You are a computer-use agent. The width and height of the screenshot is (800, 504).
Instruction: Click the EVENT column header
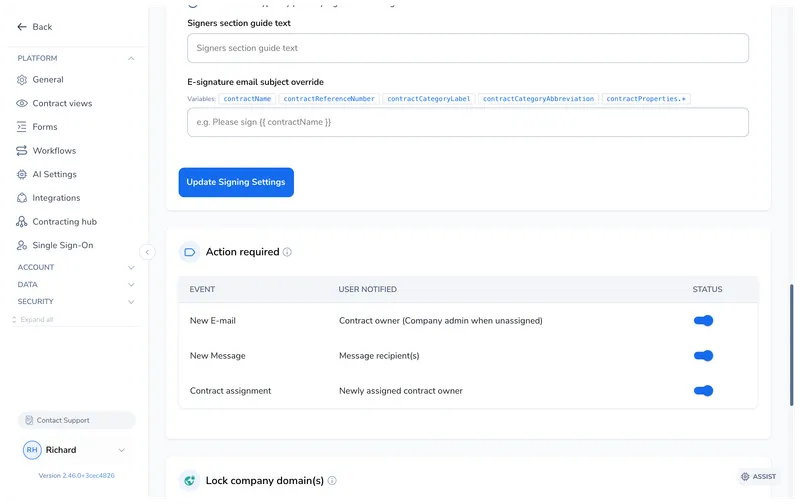click(202, 289)
